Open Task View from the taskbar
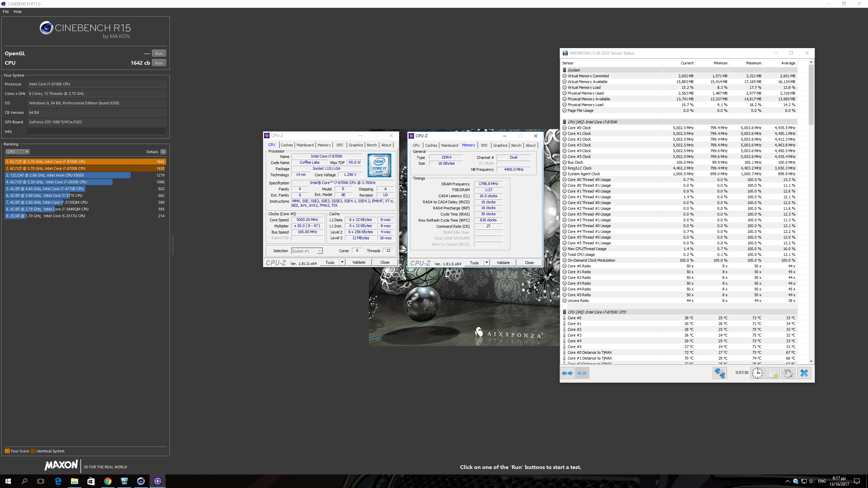Viewport: 868px width, 488px height. (x=41, y=481)
